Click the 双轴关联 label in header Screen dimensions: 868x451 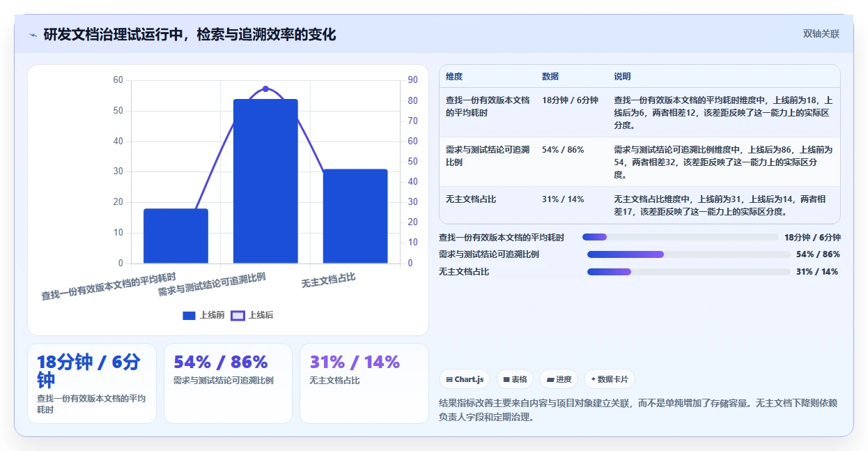(821, 33)
